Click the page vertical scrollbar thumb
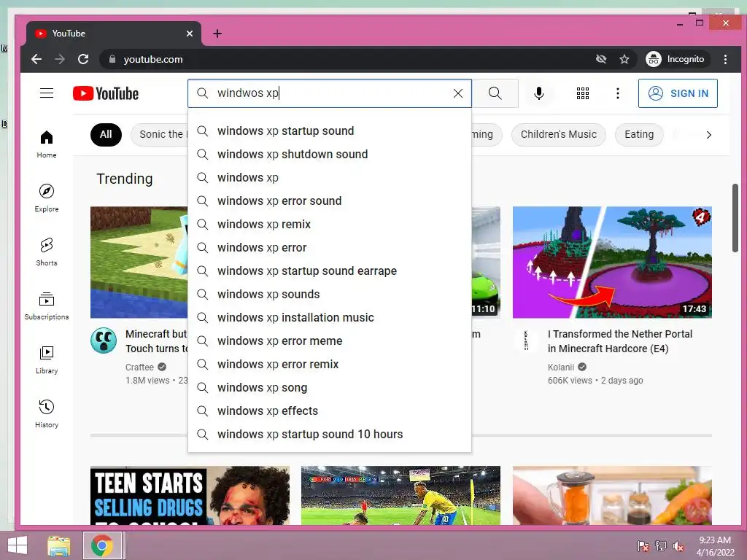Image resolution: width=747 pixels, height=560 pixels. [735, 217]
